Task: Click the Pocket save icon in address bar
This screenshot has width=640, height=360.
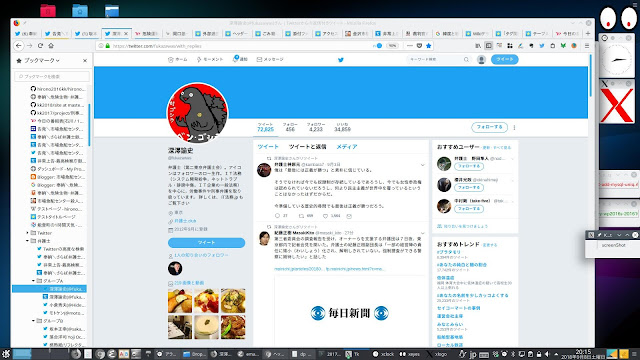Action: [419, 46]
